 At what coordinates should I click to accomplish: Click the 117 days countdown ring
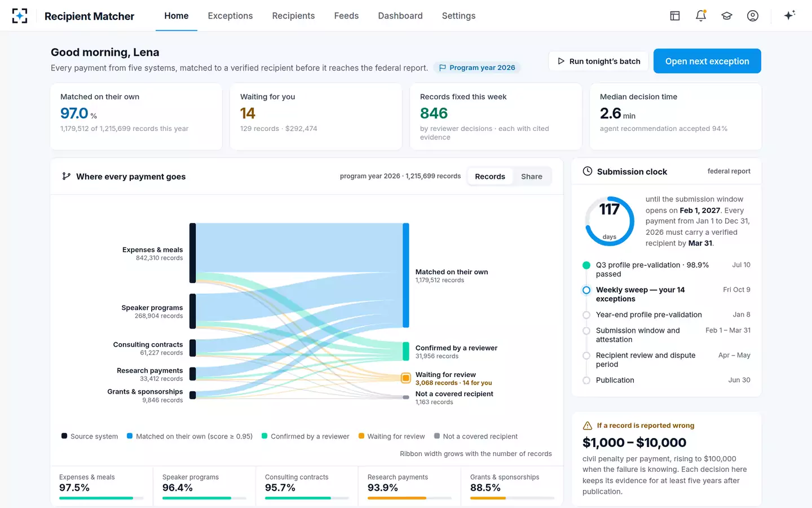(610, 221)
